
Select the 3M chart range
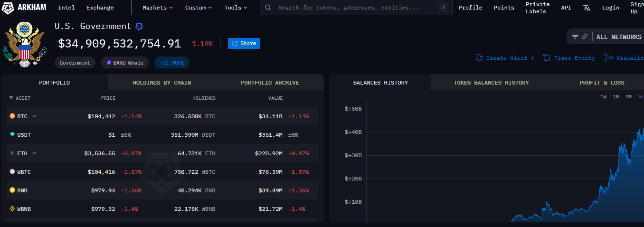(x=629, y=97)
